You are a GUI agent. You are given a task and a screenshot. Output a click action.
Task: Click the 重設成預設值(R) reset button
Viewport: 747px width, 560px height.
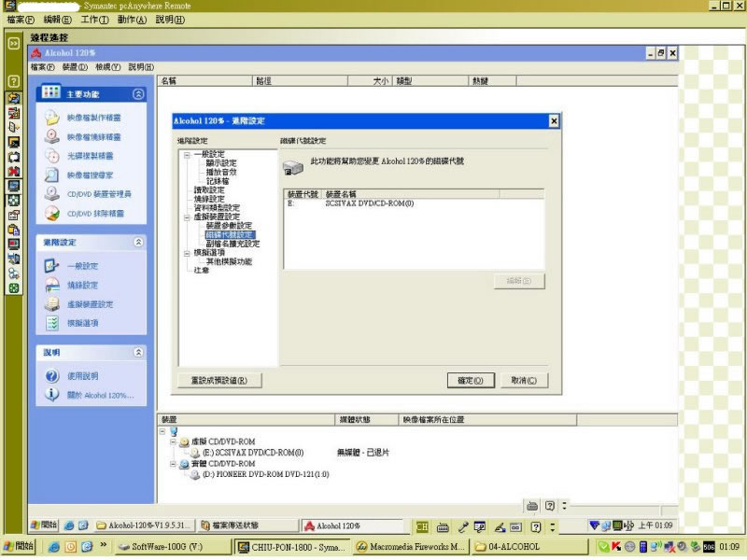click(x=219, y=381)
